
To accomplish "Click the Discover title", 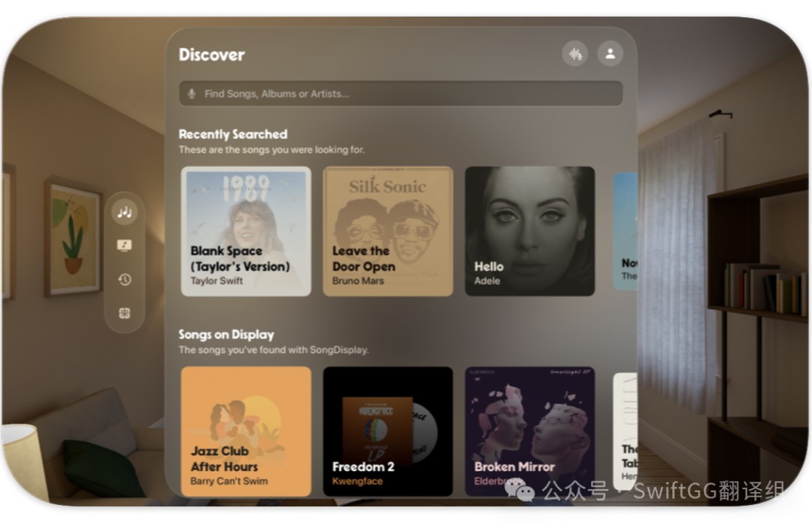I will click(x=212, y=54).
